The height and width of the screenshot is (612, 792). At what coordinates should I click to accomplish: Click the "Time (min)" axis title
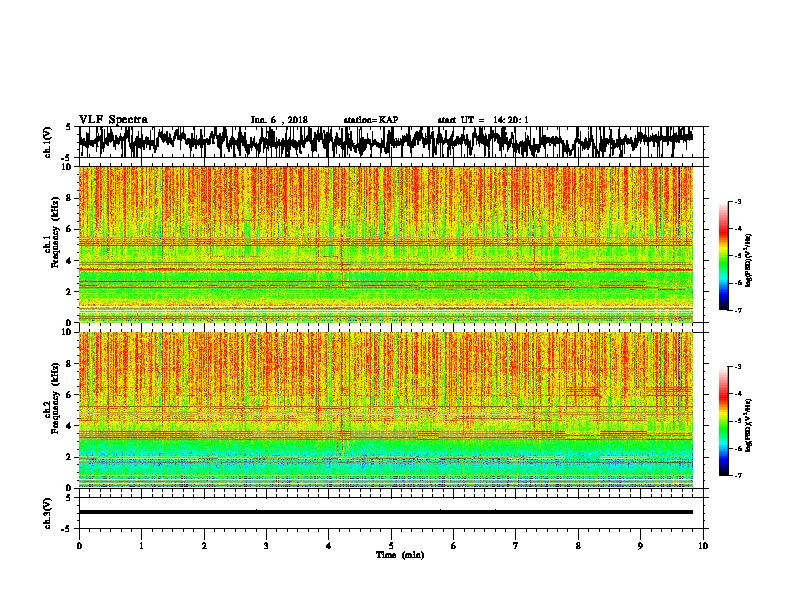coord(400,555)
